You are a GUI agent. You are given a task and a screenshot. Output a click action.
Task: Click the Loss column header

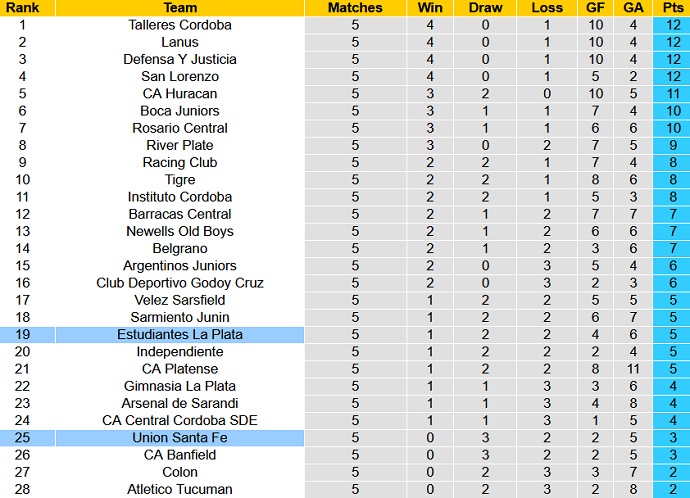547,7
